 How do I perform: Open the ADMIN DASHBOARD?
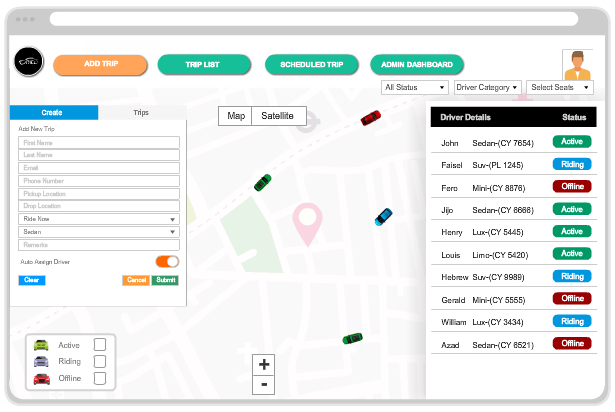point(417,64)
